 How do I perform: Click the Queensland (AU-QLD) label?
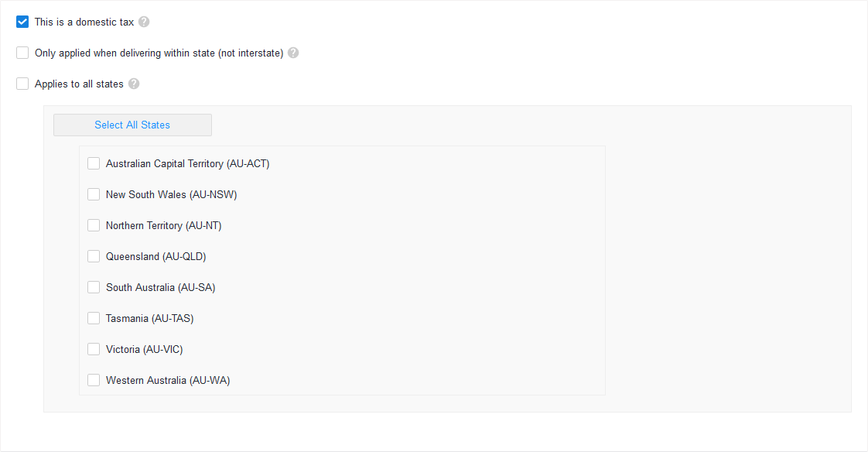(155, 256)
